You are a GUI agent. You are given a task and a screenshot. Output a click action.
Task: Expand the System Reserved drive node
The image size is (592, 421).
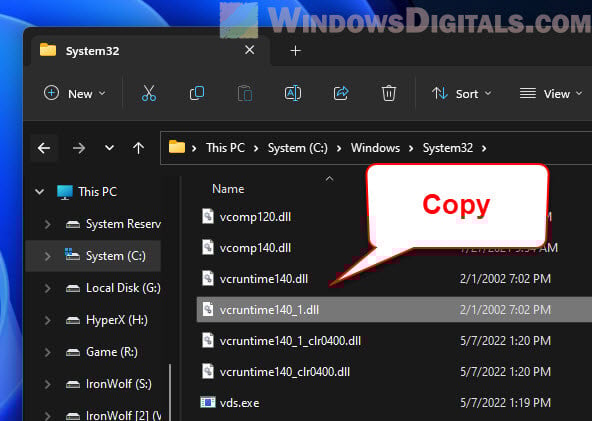coord(47,224)
